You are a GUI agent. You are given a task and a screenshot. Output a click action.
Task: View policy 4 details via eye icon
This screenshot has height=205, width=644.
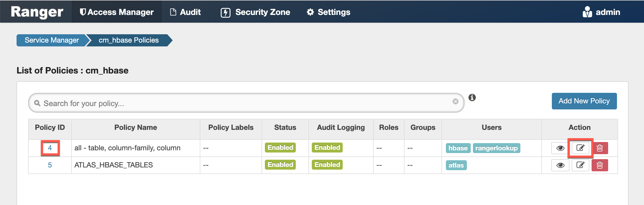point(560,148)
